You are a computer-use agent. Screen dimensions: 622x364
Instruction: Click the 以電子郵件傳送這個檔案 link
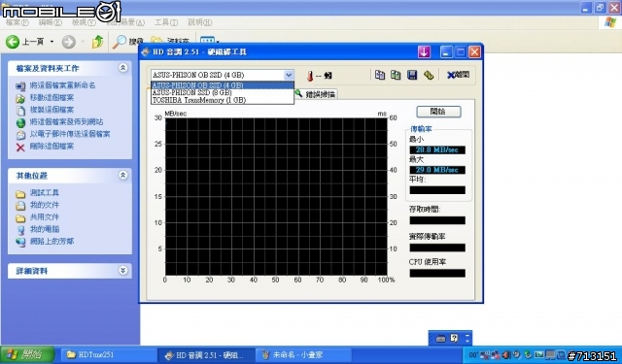pos(70,134)
